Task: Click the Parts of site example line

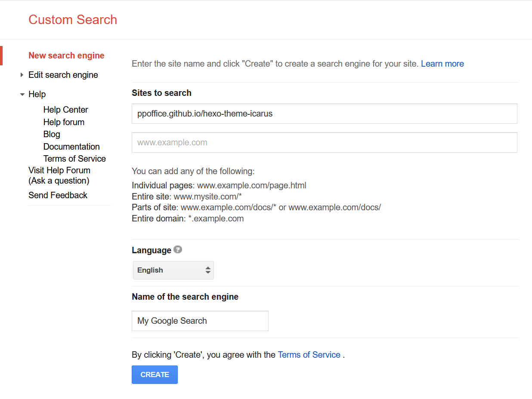Action: (x=256, y=207)
